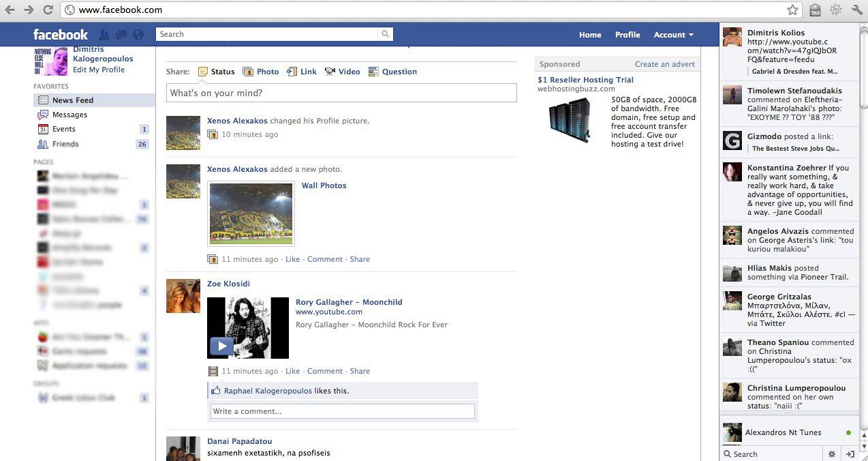Open chat with Alexandros Nt Tunes

click(x=789, y=432)
